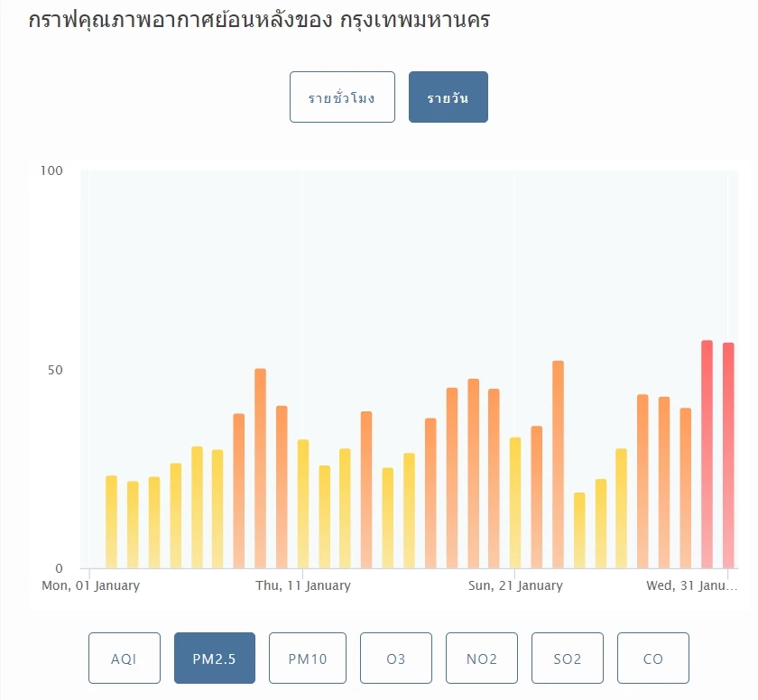This screenshot has width=758, height=700.
Task: Switch to รายชั่วโมง hourly view
Action: (342, 97)
